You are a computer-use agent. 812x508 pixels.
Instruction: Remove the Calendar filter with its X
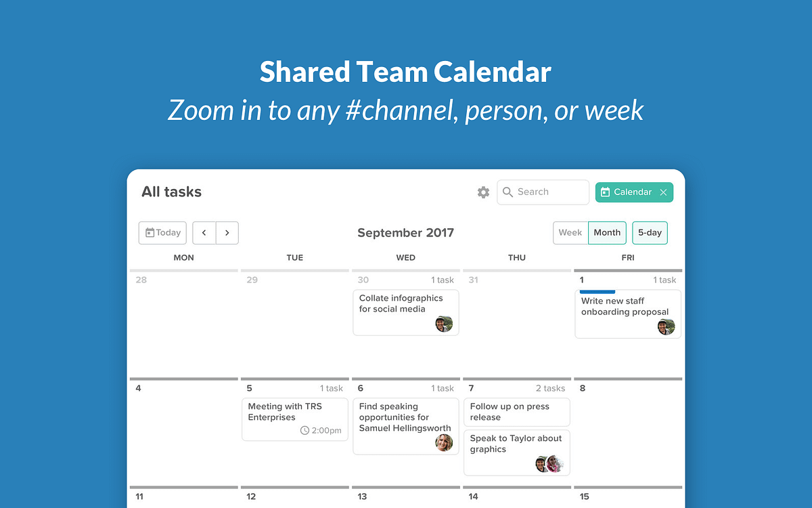[663, 192]
